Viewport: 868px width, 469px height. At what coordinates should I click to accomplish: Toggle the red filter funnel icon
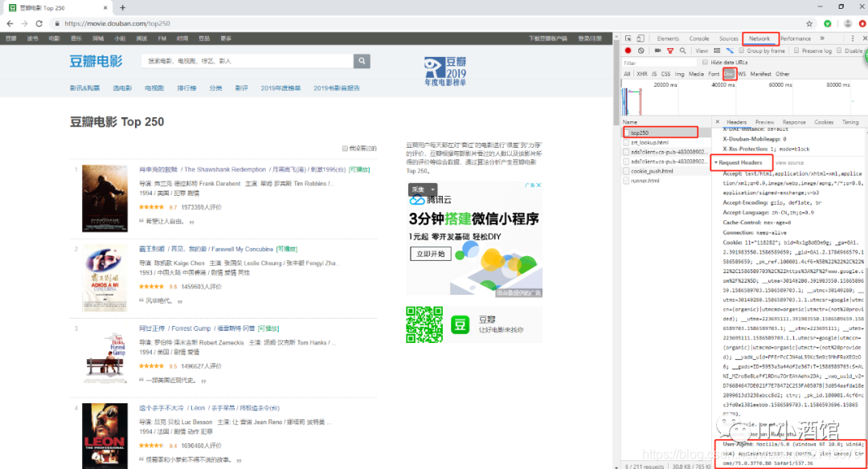[669, 51]
